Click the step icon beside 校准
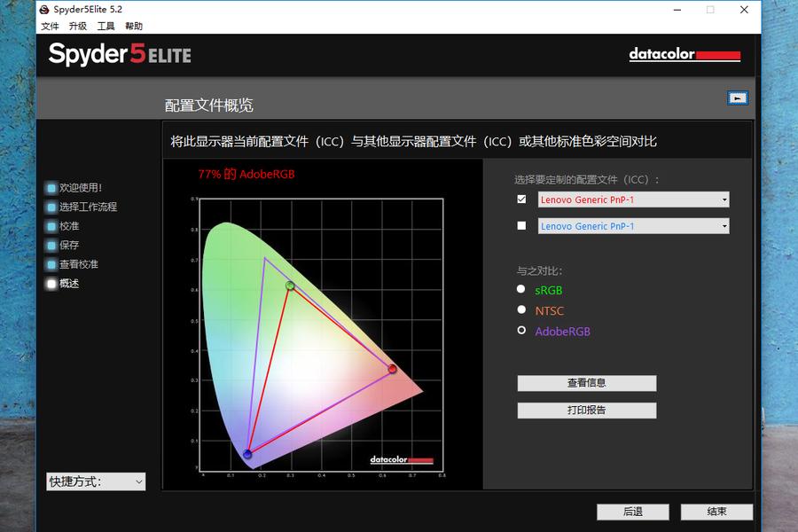This screenshot has height=532, width=798. coord(51,226)
